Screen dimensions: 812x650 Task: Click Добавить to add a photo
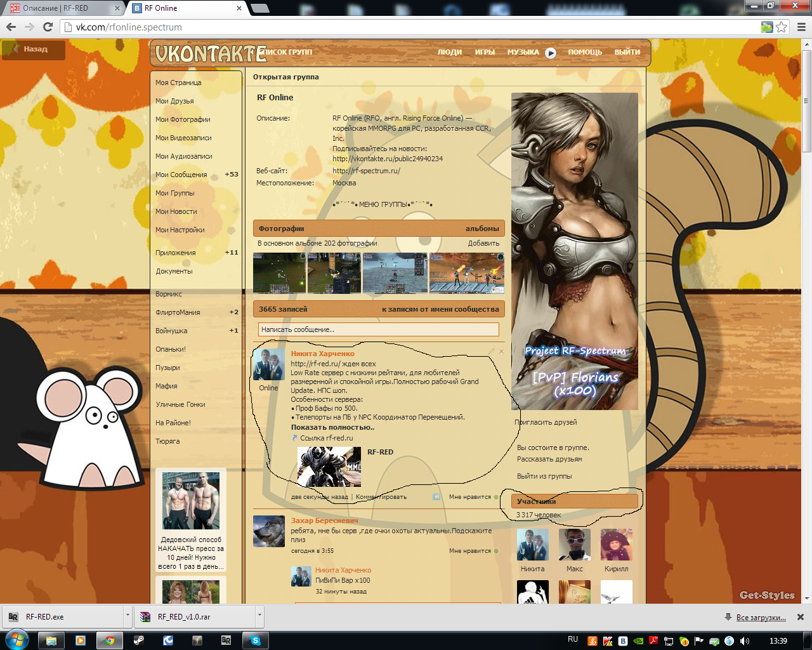pos(483,243)
